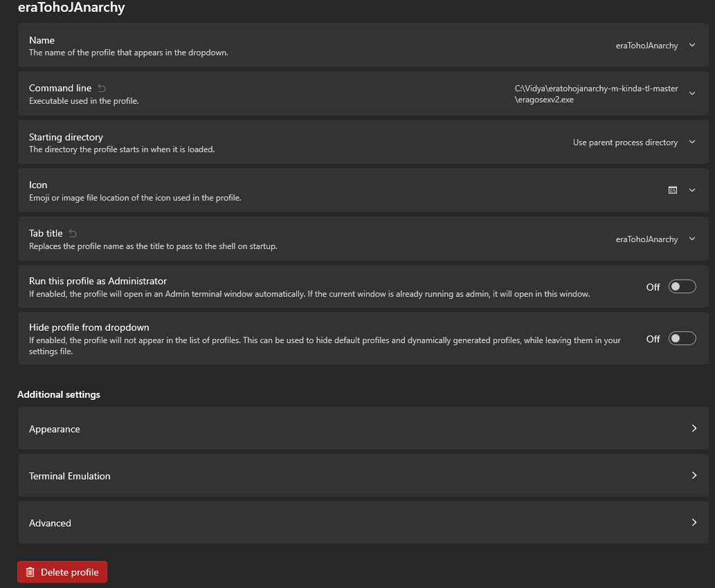
Task: Open Appearance settings via its right chevron
Action: coord(694,428)
